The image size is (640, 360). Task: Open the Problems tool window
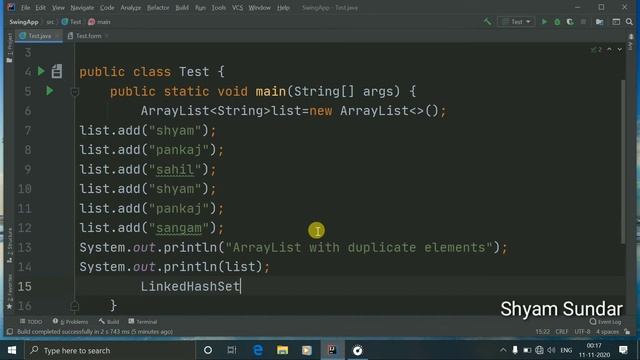[70, 322]
